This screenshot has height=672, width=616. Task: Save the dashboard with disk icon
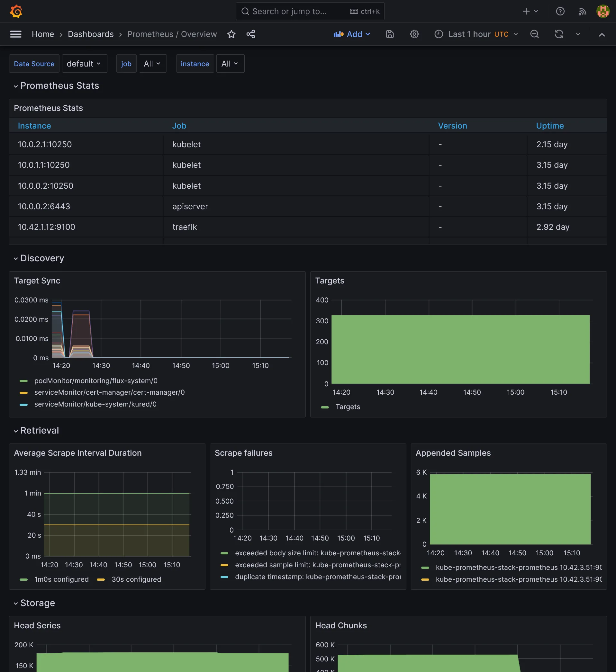[x=390, y=34]
